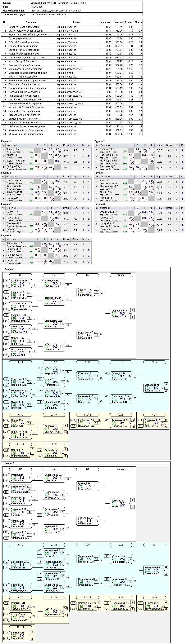Click the Год рожд. column header
Screen dimensions: 187x644
(105, 22)
